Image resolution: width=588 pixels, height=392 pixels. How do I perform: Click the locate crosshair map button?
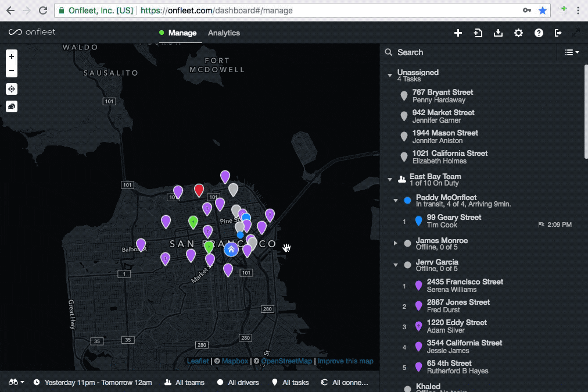[12, 89]
